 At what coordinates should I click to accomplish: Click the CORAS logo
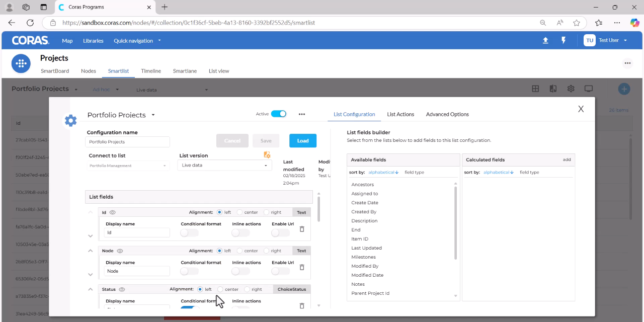point(30,40)
